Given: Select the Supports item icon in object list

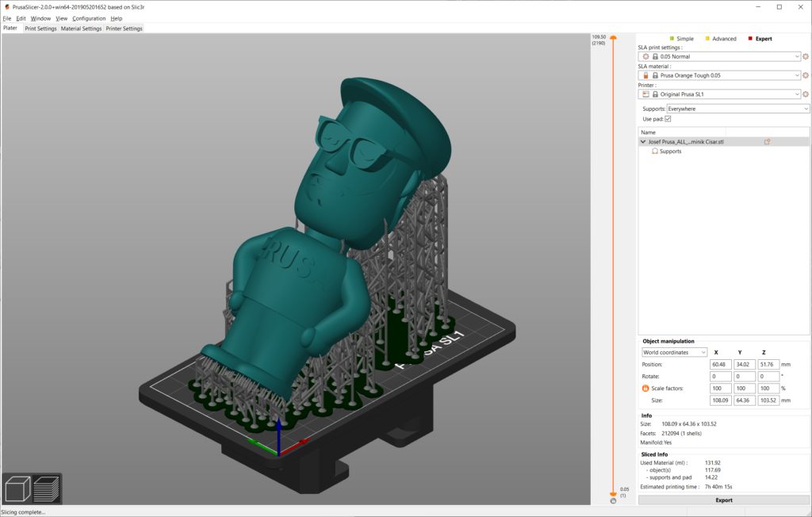Looking at the screenshot, I should (655, 151).
